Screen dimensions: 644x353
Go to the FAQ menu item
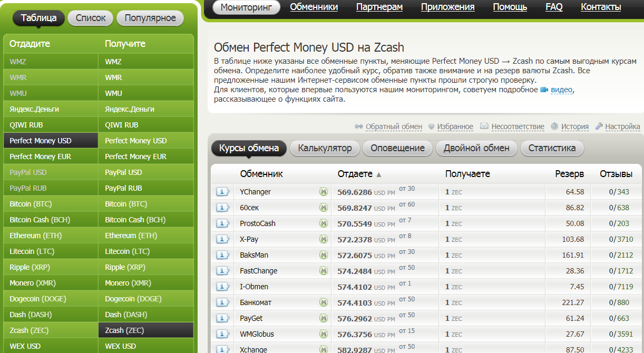click(x=554, y=7)
